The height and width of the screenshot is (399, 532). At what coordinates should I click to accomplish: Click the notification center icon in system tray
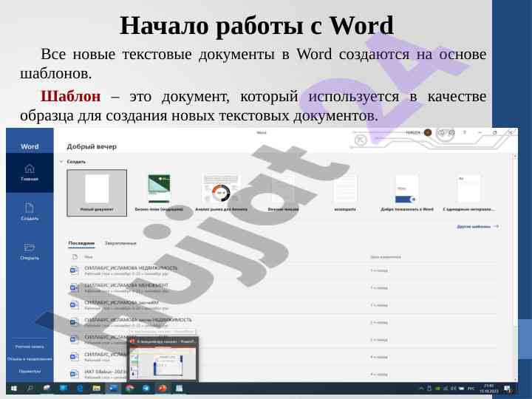click(508, 389)
